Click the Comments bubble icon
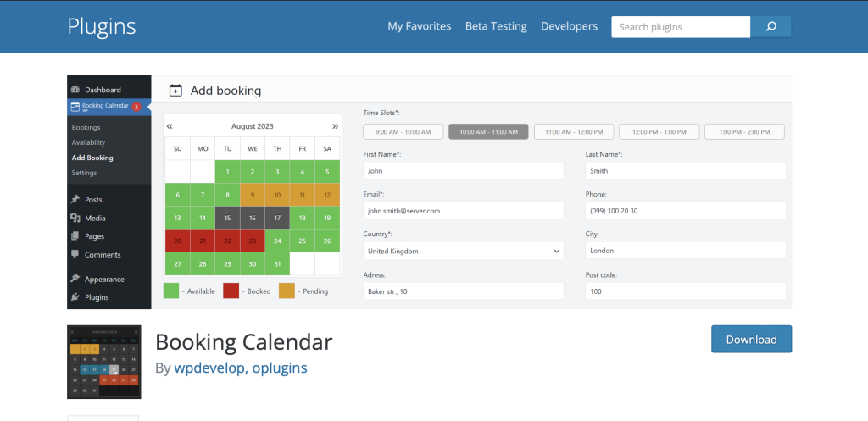This screenshot has height=421, width=868. [75, 254]
